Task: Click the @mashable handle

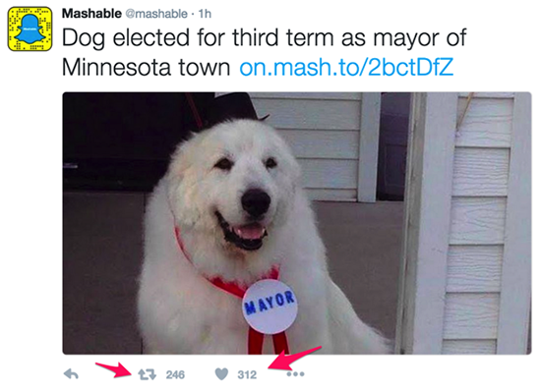Action: [x=156, y=14]
